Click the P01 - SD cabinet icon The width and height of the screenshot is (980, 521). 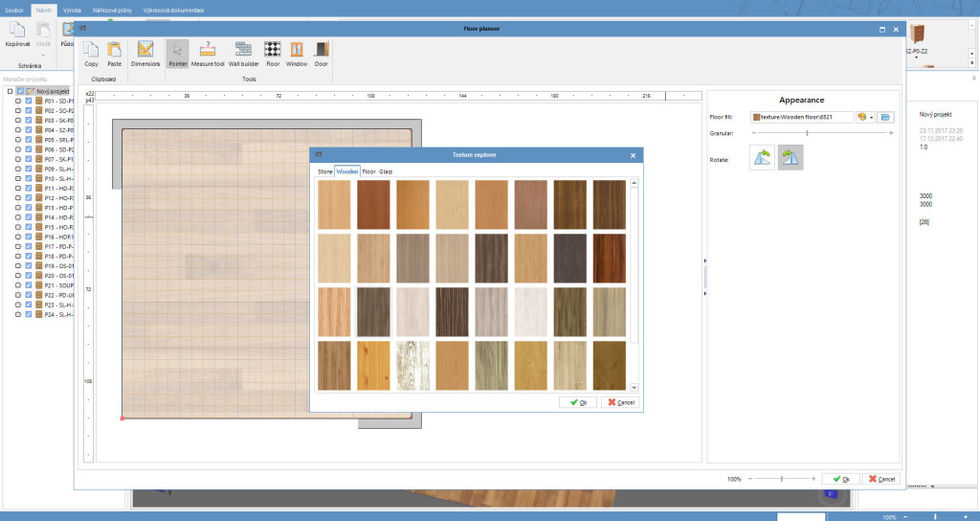coord(38,101)
